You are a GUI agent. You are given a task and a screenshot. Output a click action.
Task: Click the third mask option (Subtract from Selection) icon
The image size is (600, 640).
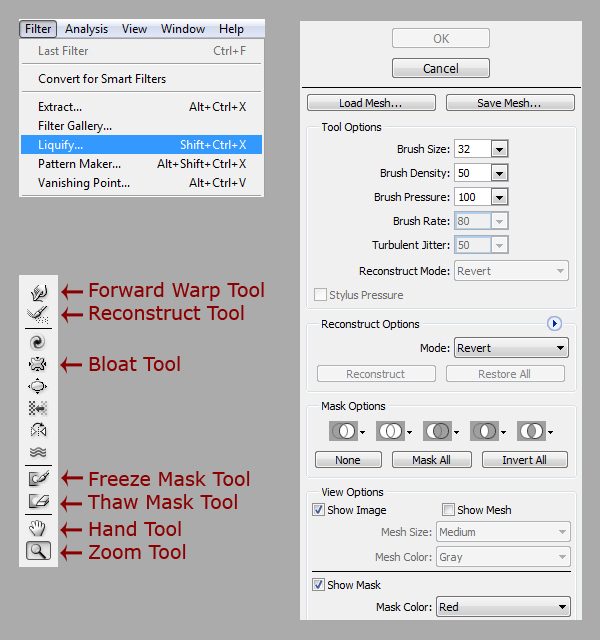click(x=438, y=431)
